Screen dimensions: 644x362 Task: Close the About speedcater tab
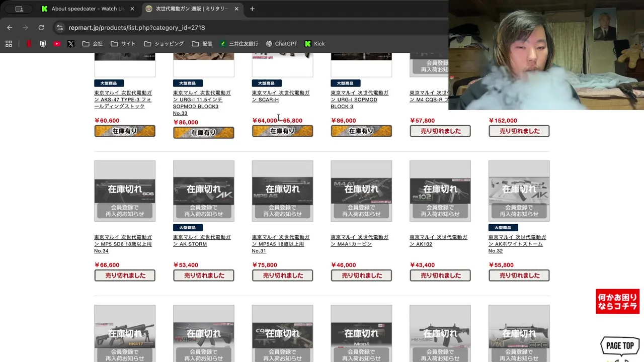(x=132, y=9)
